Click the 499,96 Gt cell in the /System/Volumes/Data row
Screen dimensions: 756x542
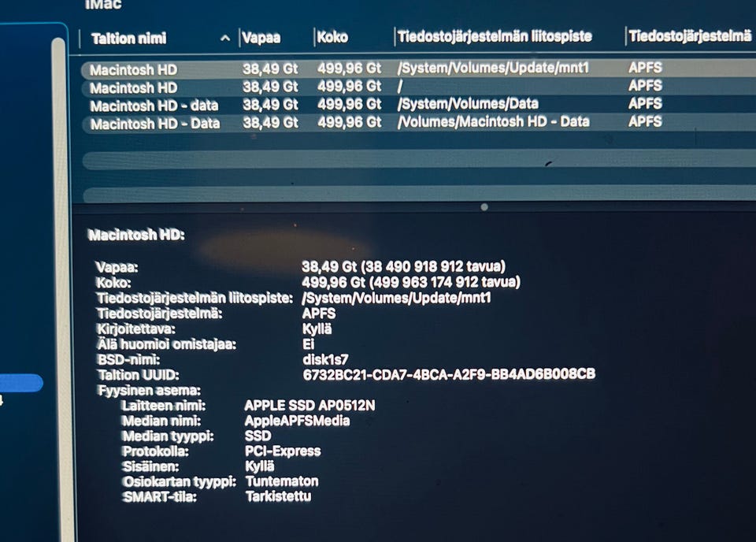pyautogui.click(x=349, y=104)
